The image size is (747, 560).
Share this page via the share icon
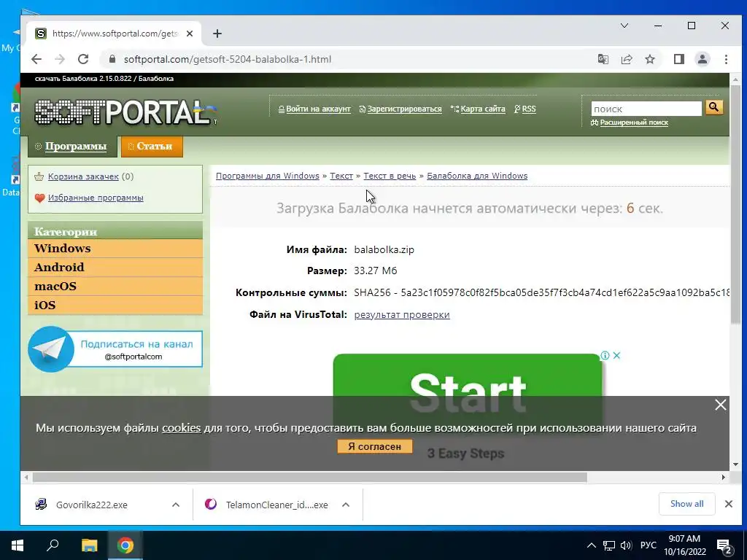pyautogui.click(x=627, y=59)
